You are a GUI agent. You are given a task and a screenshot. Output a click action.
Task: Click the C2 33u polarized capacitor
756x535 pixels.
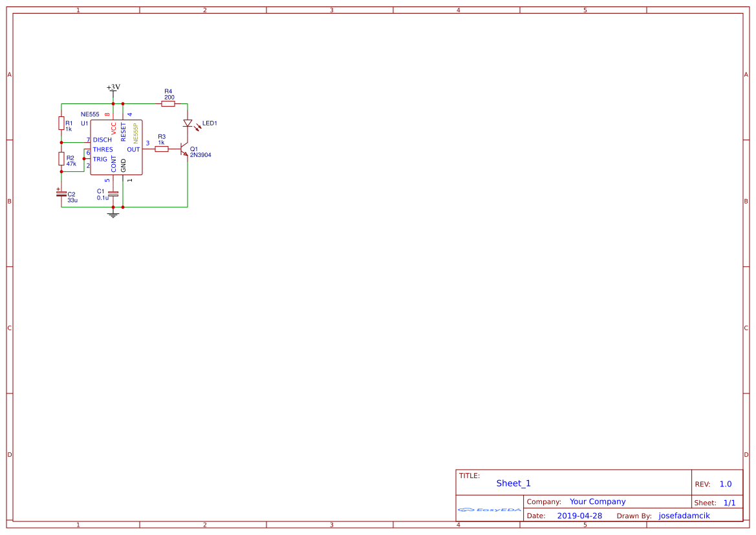pos(61,194)
